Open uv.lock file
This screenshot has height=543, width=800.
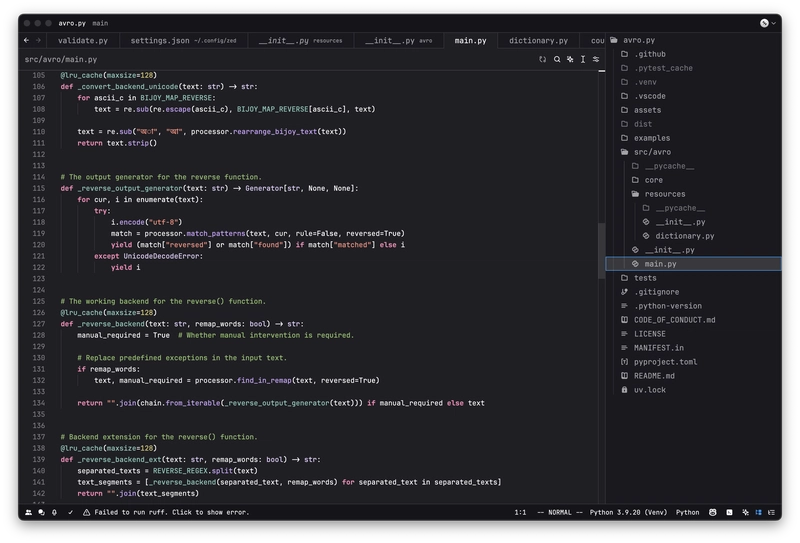[x=693, y=390]
